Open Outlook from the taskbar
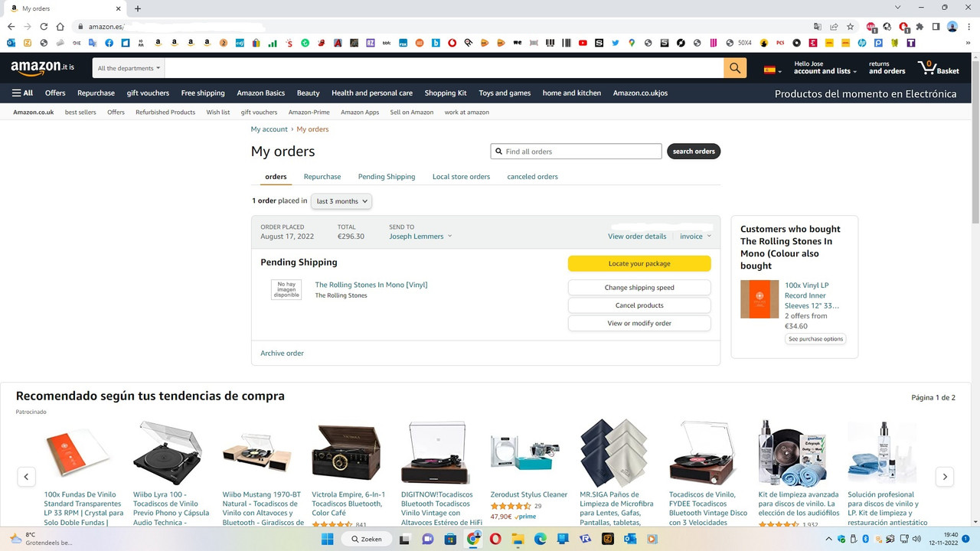The height and width of the screenshot is (551, 980). [x=629, y=539]
